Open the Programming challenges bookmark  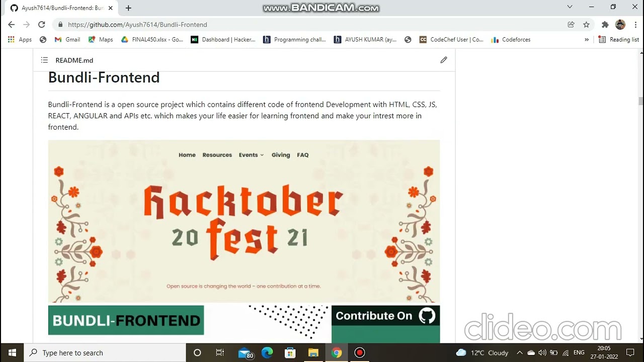click(x=294, y=39)
